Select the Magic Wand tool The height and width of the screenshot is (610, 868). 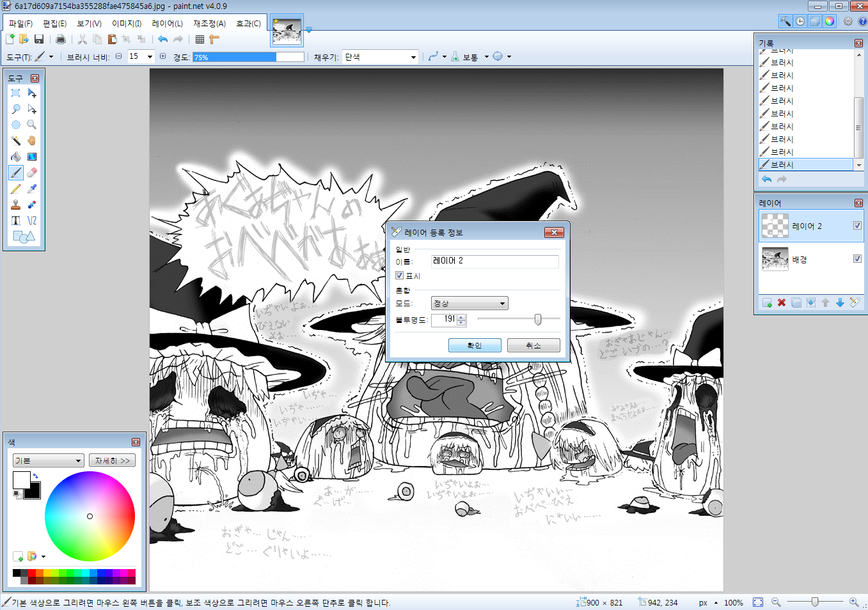[16, 141]
